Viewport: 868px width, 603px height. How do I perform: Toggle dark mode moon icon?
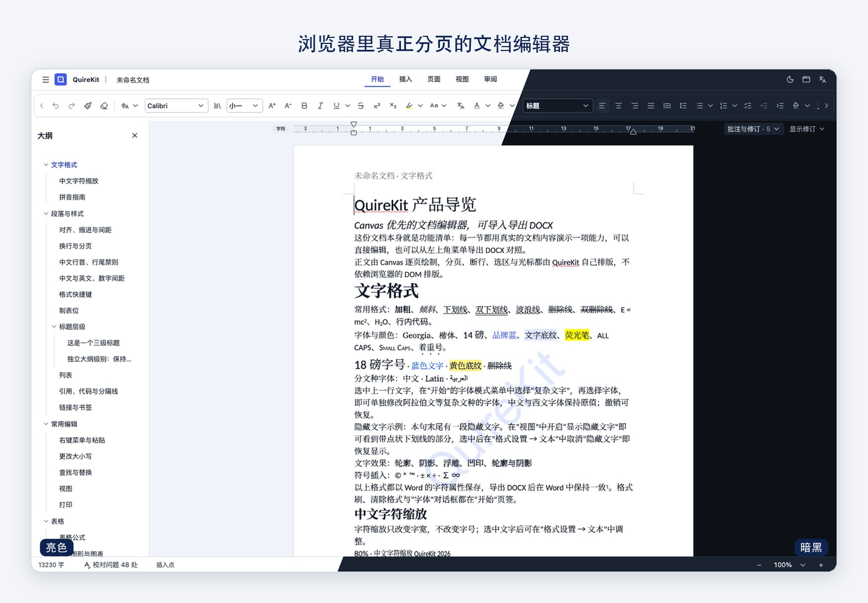click(x=790, y=80)
